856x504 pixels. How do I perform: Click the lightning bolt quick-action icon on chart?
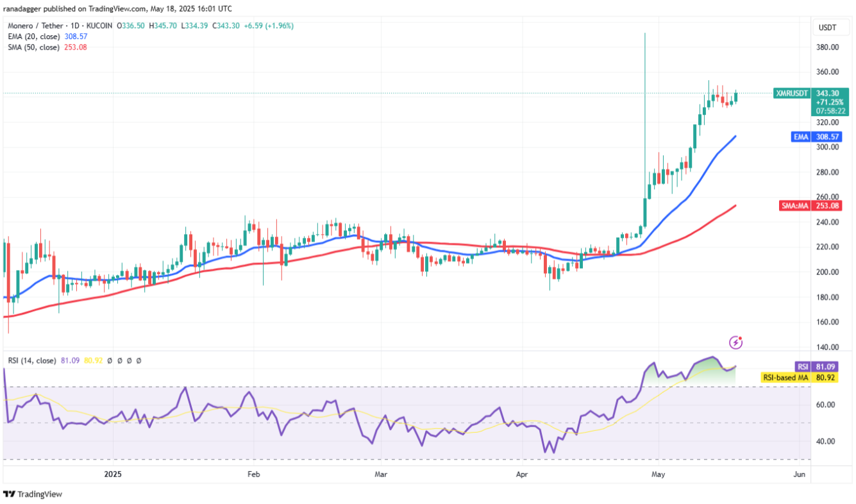tap(735, 342)
